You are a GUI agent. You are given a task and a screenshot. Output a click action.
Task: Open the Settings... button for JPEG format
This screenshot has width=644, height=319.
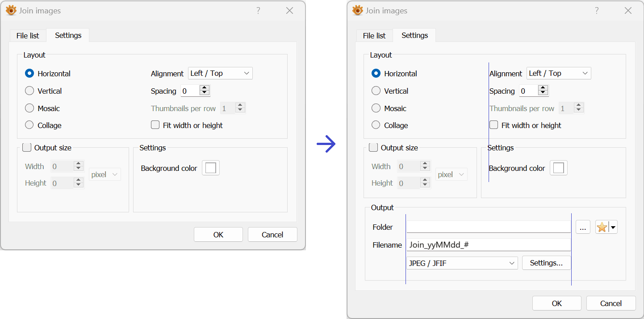point(546,263)
